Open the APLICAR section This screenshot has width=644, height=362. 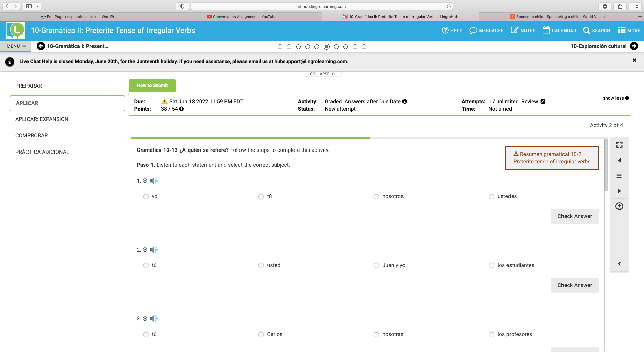[67, 103]
